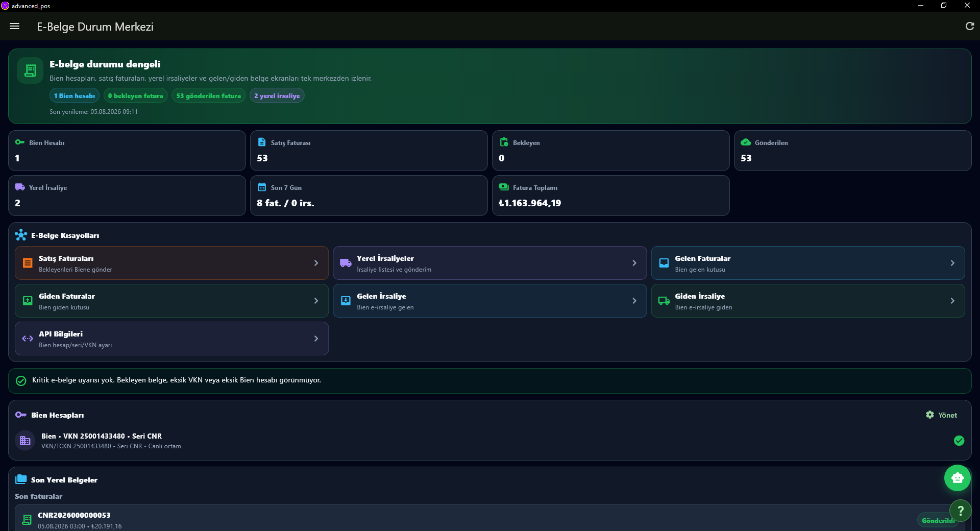Select the '53 gönderilen fatura' chip

[208, 95]
